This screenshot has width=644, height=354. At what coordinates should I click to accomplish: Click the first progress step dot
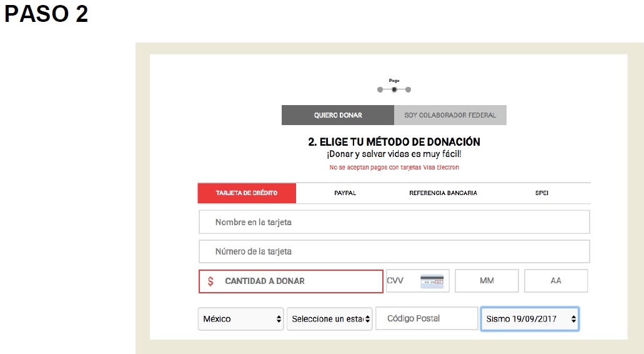pyautogui.click(x=380, y=89)
